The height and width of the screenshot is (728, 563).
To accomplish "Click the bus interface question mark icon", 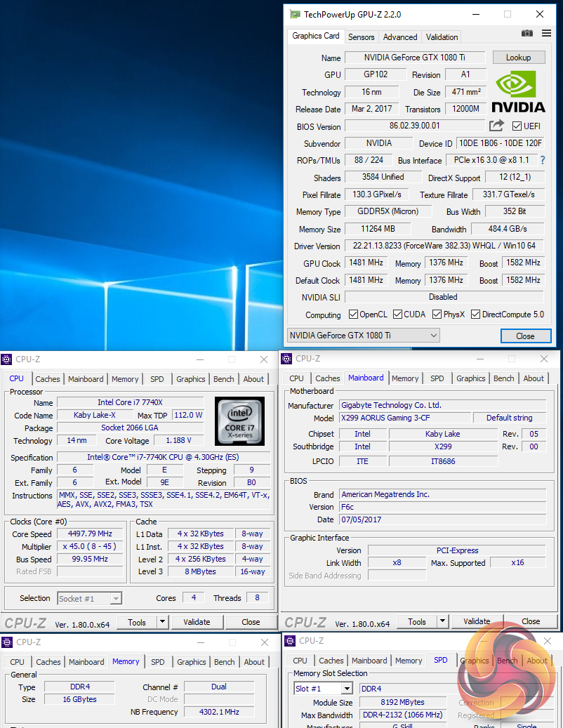I will tap(542, 160).
